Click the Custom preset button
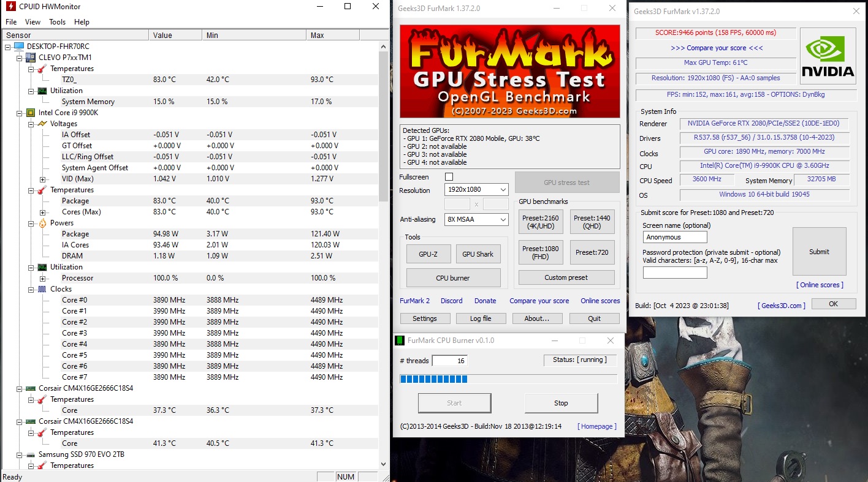Screen dimensions: 868x482 (x=566, y=277)
